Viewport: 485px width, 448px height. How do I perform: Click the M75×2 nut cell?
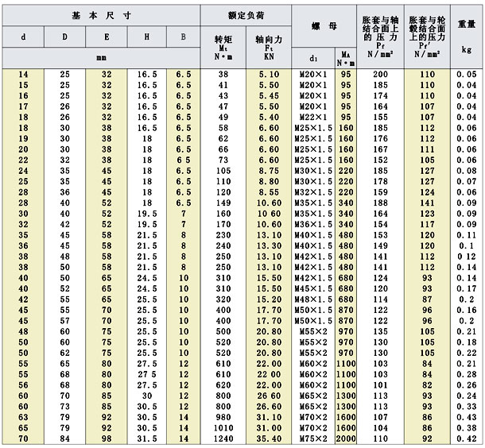312,438
